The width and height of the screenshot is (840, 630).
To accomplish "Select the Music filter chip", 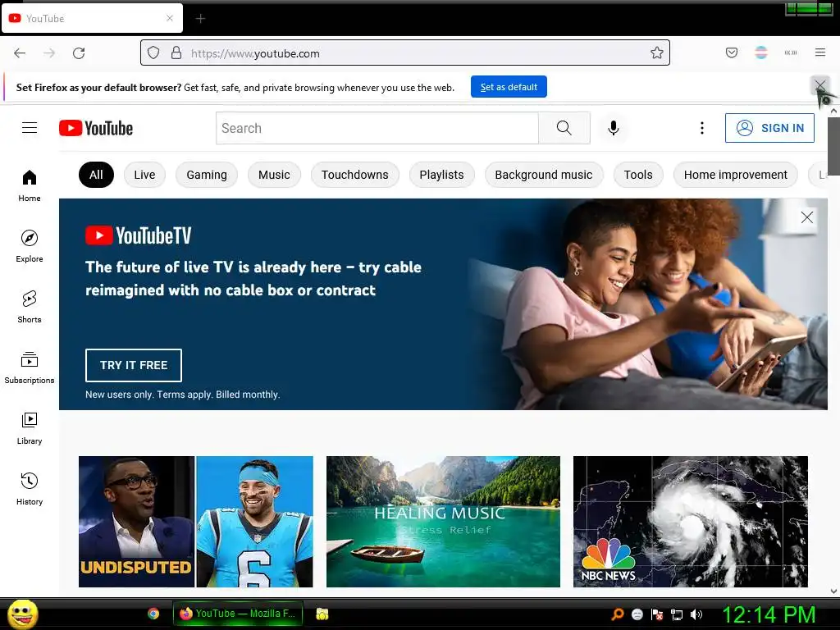I will click(274, 175).
